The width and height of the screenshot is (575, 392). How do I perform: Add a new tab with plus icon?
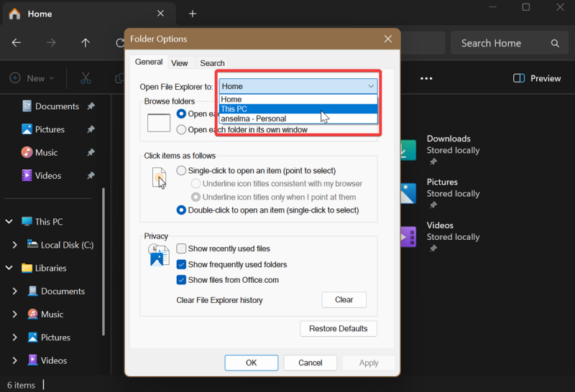(x=193, y=14)
